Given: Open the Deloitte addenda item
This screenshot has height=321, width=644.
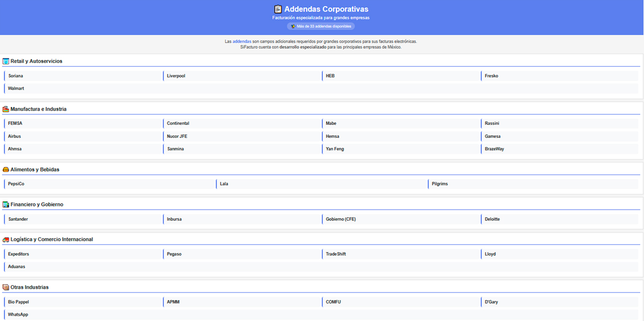Looking at the screenshot, I should 492,219.
